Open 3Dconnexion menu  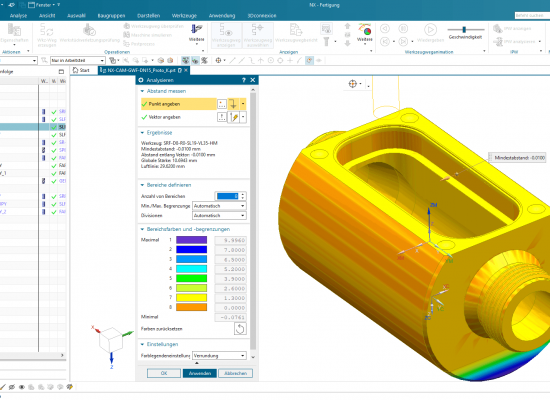tap(262, 15)
